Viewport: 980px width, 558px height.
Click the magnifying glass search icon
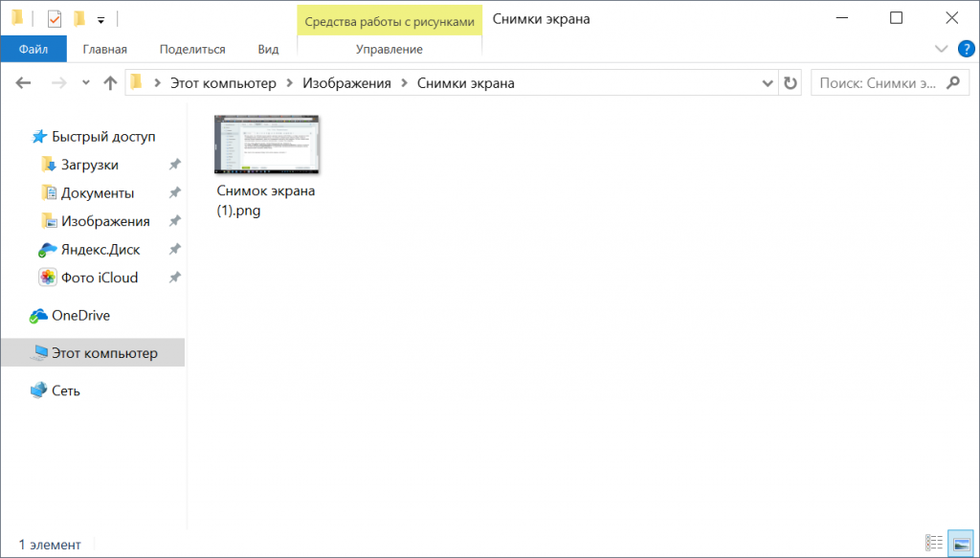click(x=953, y=82)
